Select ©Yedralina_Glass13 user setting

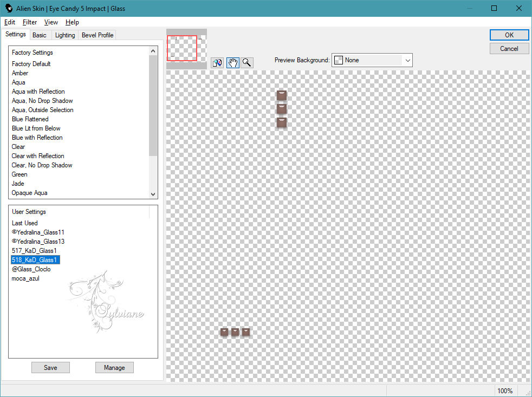(x=38, y=241)
